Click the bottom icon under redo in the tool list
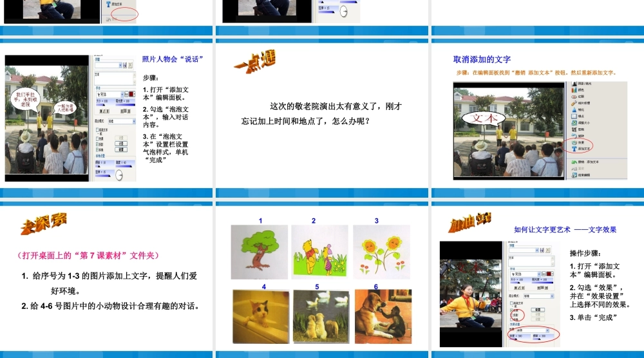This screenshot has height=358, width=644. pos(574,175)
